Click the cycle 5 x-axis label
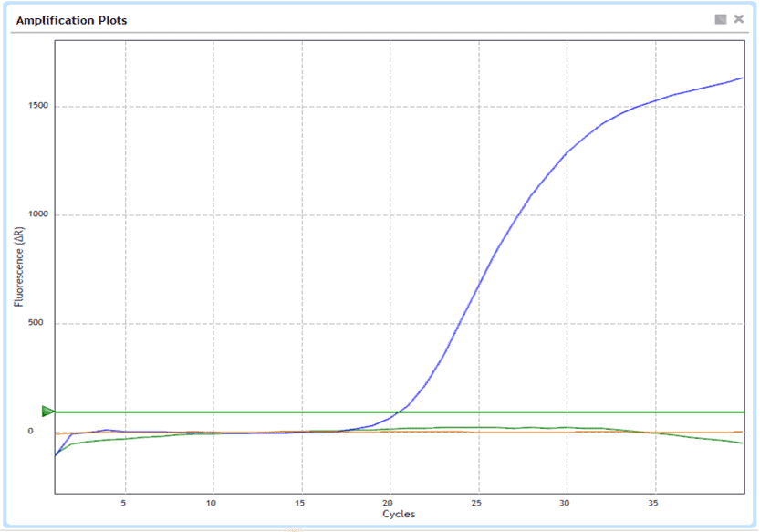 click(x=123, y=502)
